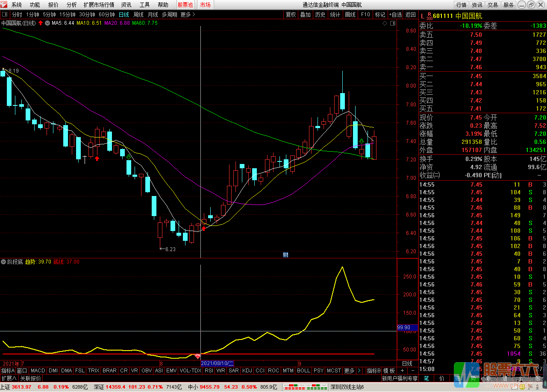Click the minus zoom button under 日线
Image resolution: width=547 pixels, height=392 pixels.
[412, 371]
